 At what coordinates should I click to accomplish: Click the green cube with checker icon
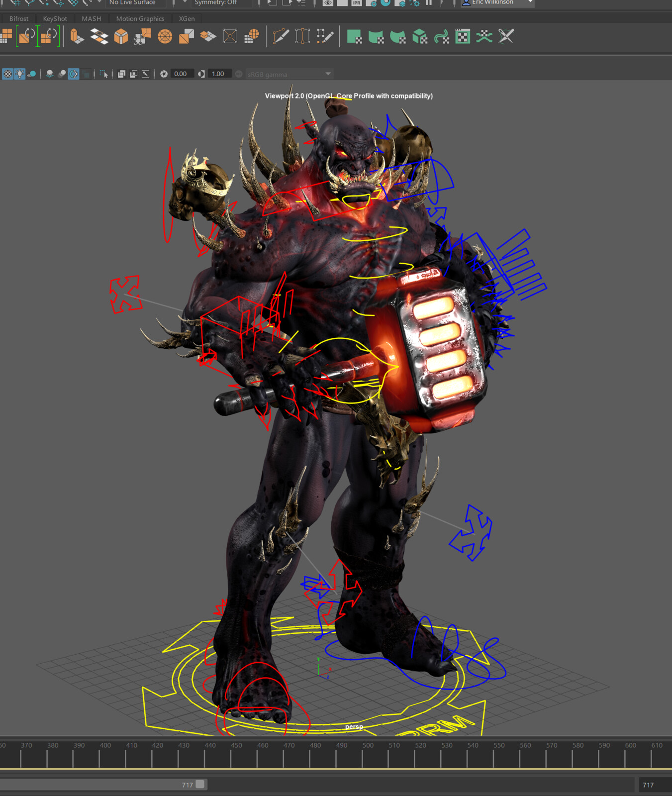[420, 36]
